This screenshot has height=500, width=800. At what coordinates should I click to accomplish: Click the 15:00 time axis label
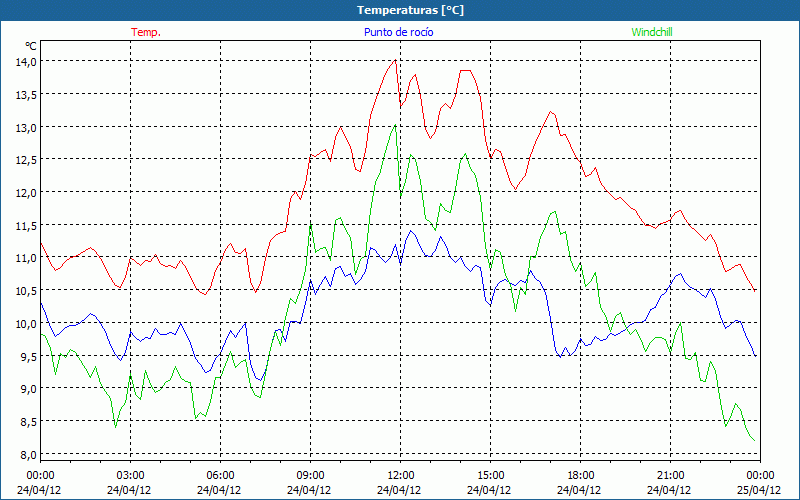[490, 476]
